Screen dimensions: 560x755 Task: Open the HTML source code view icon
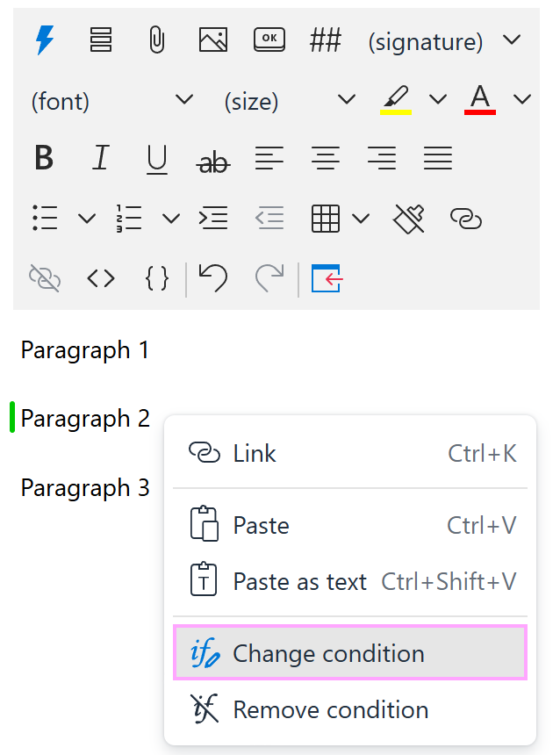click(x=101, y=278)
